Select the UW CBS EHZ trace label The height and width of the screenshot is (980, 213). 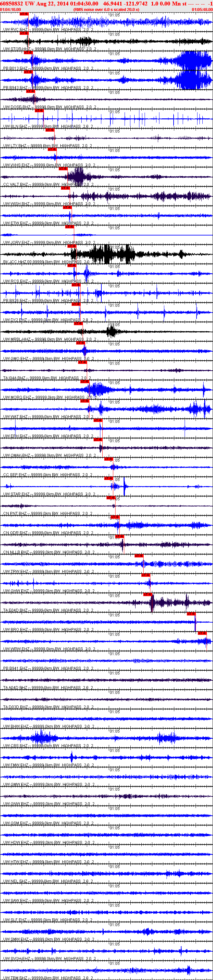click(48, 746)
